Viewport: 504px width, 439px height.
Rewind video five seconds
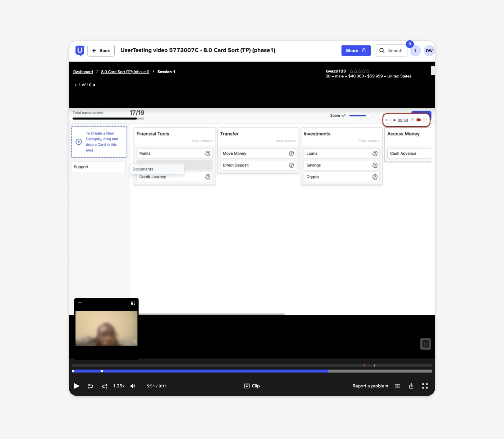click(91, 386)
